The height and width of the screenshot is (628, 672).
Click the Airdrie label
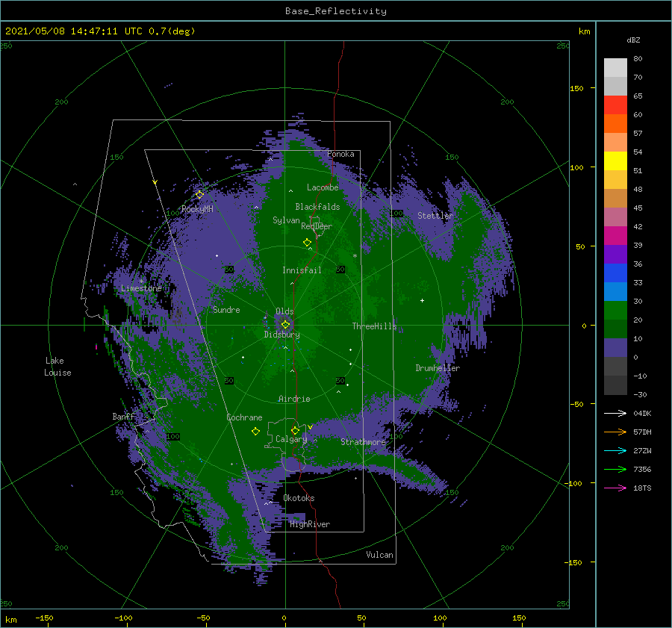coord(294,399)
